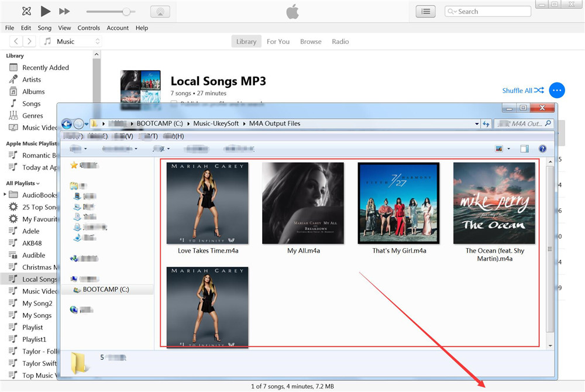This screenshot has width=585, height=392.
Task: Click the change view icon in Explorer
Action: [x=499, y=149]
